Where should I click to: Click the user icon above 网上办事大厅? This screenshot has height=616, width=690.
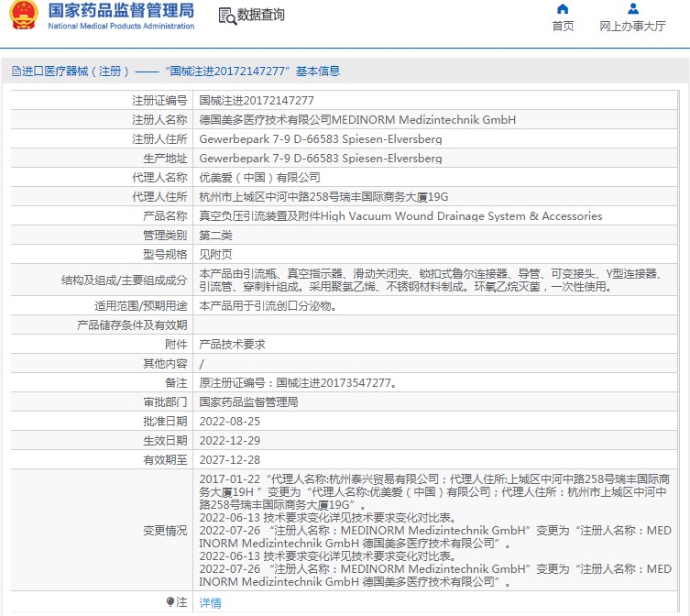click(633, 8)
